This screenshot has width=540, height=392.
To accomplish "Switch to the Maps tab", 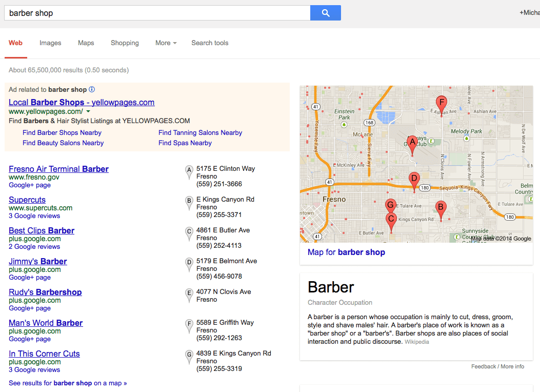I will [86, 43].
